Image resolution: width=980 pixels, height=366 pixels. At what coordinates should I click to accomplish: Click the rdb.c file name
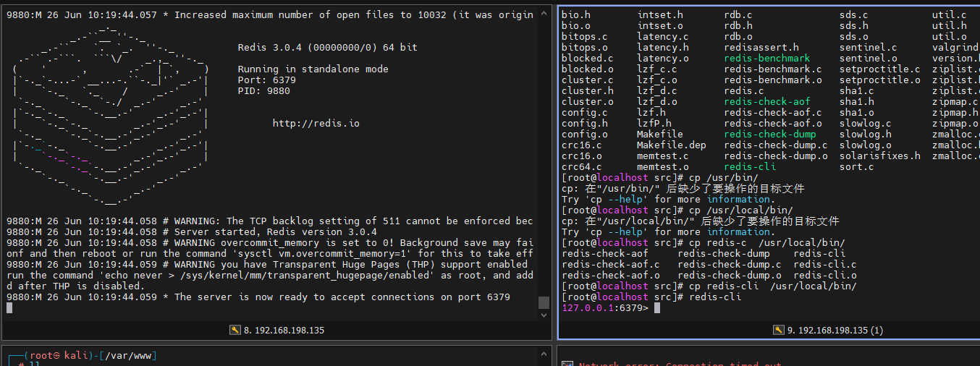tap(738, 15)
